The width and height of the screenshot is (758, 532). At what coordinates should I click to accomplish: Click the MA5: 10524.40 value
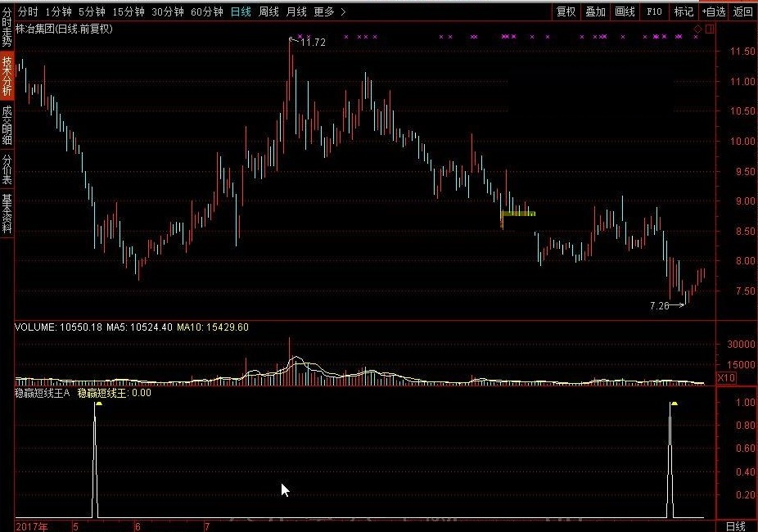click(x=139, y=327)
